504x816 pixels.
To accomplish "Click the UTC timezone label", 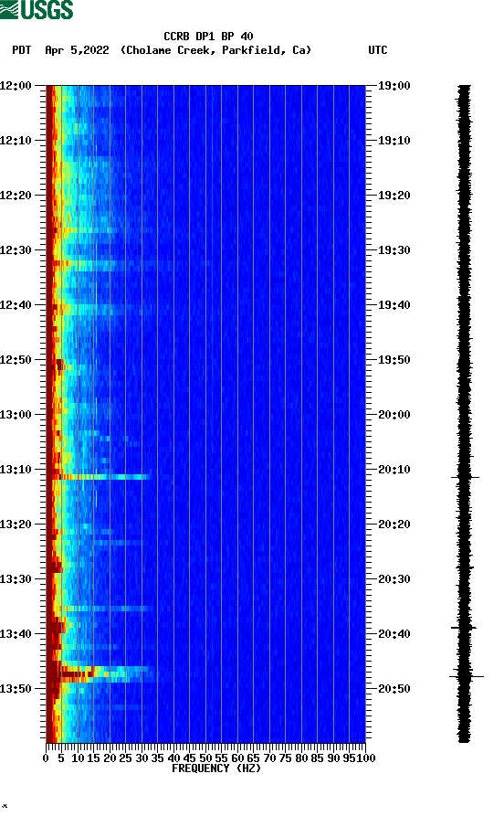I will (378, 50).
